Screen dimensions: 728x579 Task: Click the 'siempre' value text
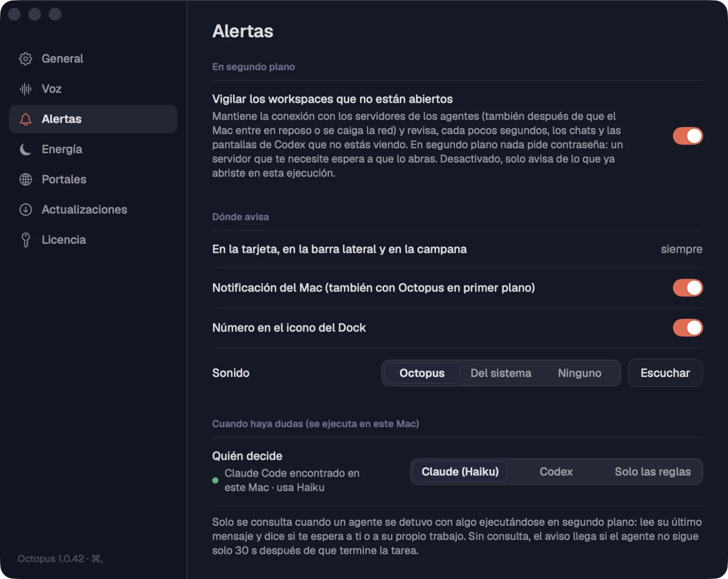pyautogui.click(x=681, y=249)
